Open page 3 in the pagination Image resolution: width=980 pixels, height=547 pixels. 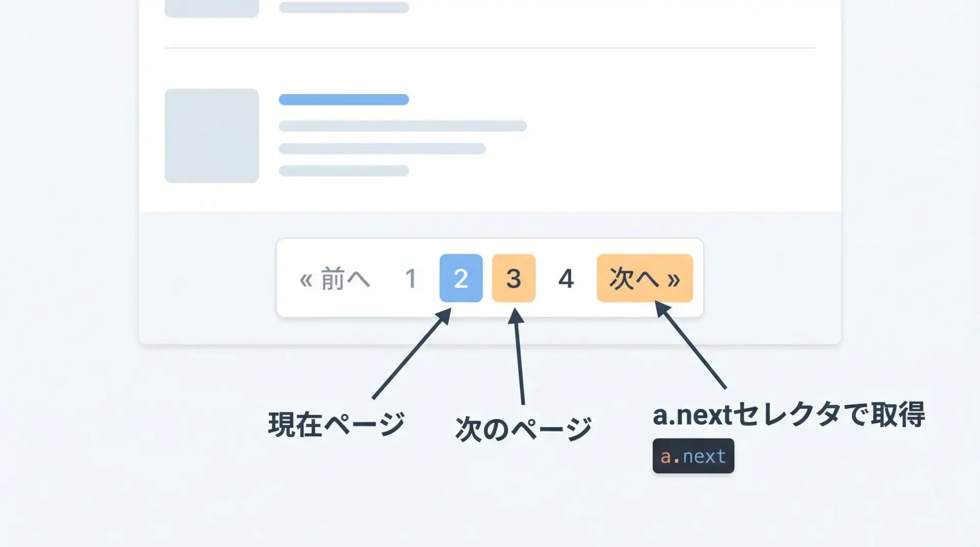[513, 278]
